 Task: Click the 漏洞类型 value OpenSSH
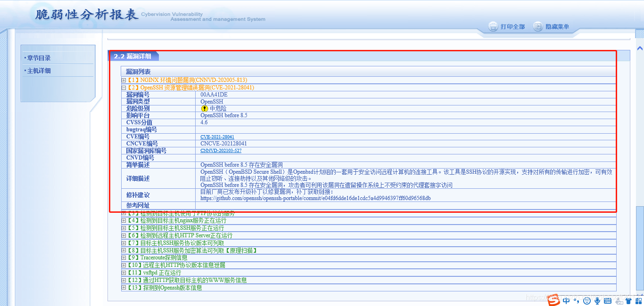click(x=212, y=102)
